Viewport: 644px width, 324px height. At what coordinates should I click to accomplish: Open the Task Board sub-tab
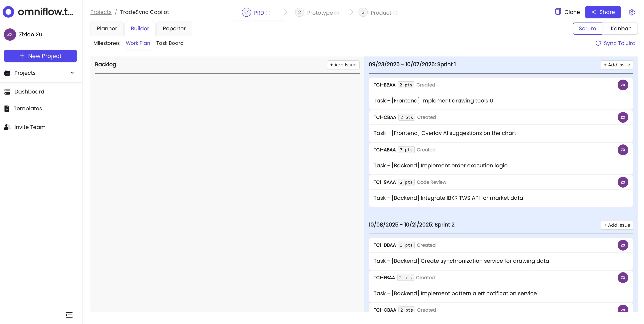tap(170, 43)
